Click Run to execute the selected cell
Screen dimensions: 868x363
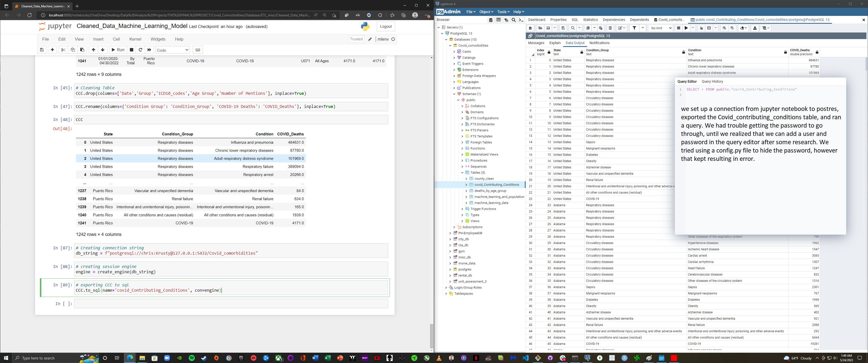click(x=118, y=49)
